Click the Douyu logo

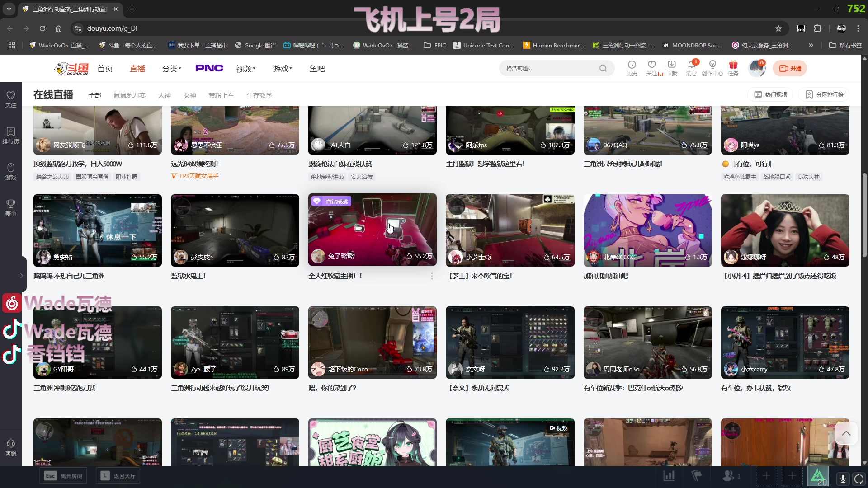pos(71,68)
